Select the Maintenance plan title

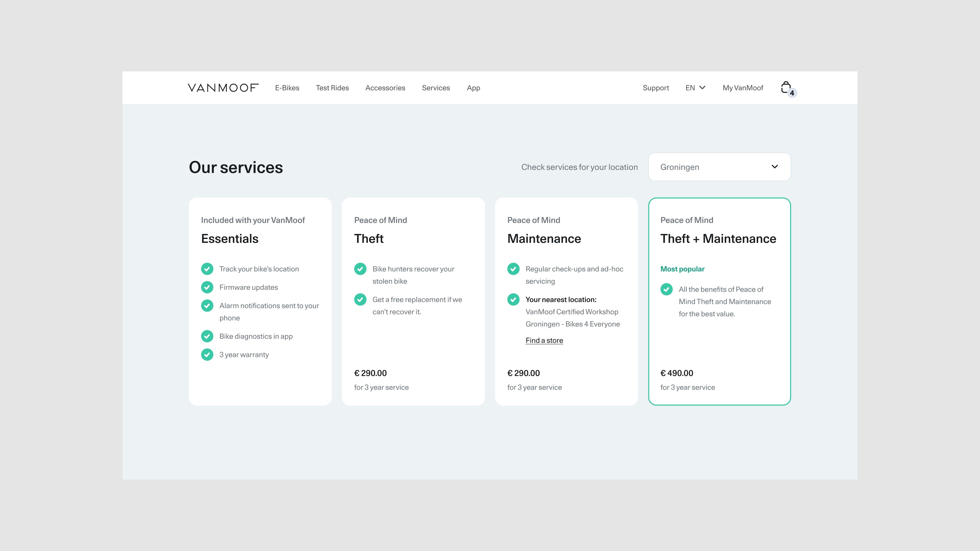coord(544,239)
